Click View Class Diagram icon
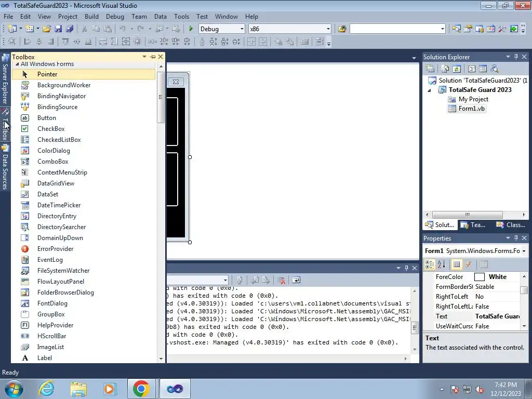The height and width of the screenshot is (399, 532). pyautogui.click(x=495, y=69)
